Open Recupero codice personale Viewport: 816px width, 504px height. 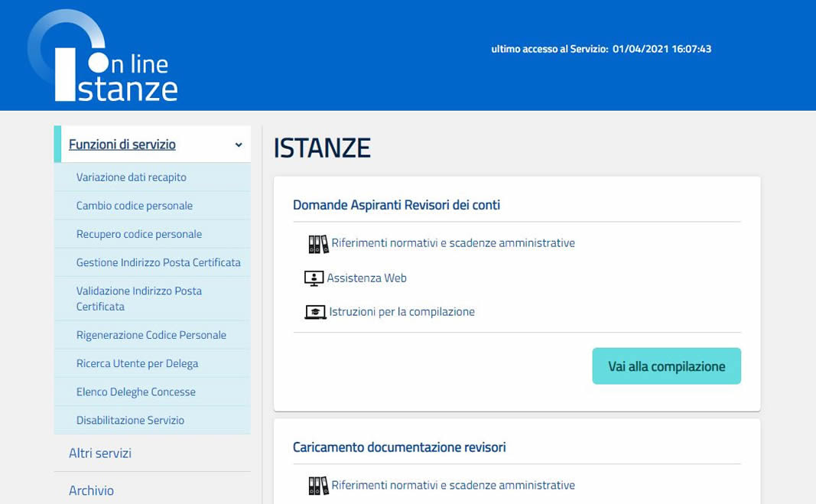tap(139, 234)
